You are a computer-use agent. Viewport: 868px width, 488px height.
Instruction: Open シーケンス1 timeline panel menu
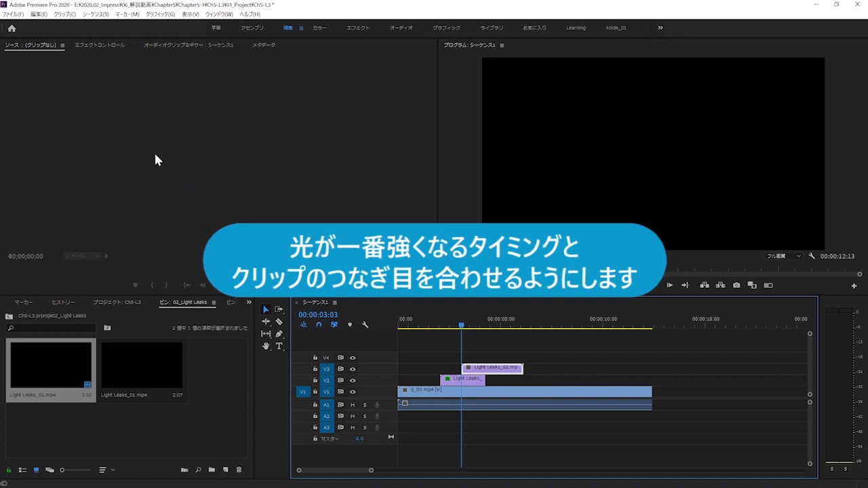point(334,302)
